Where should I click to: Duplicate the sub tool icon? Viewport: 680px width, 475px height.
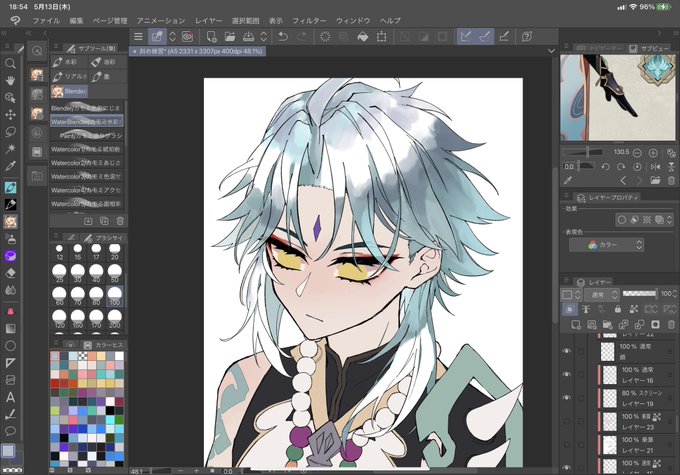104,221
